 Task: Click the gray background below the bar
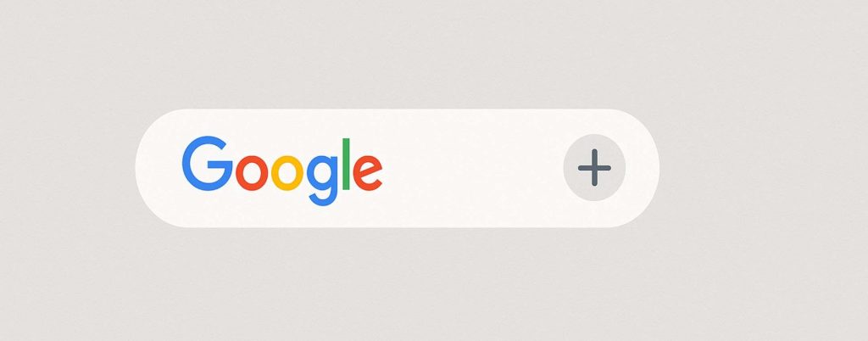pos(434,284)
